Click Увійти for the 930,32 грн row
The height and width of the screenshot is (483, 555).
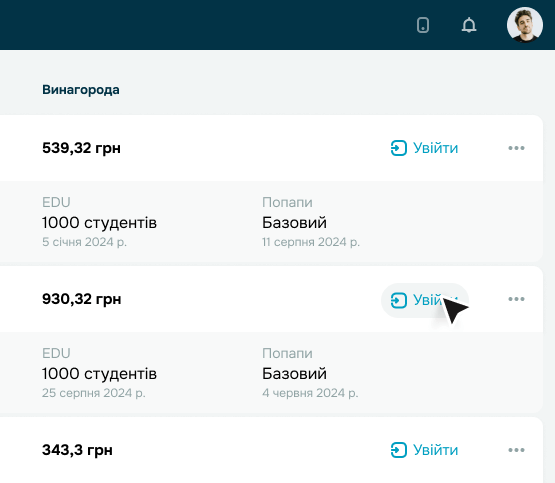424,300
